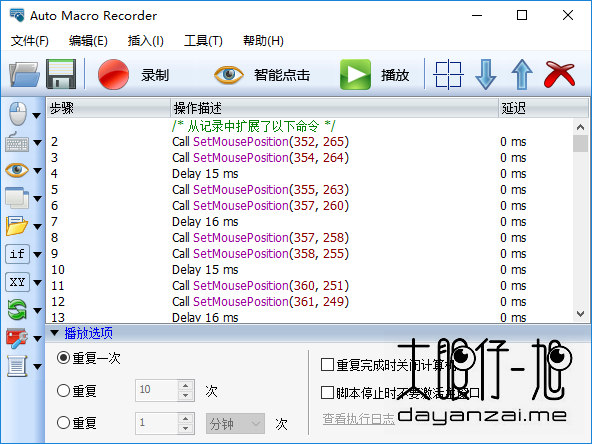
Task: Click the repeat duration field showing 1
Action: coord(157,423)
